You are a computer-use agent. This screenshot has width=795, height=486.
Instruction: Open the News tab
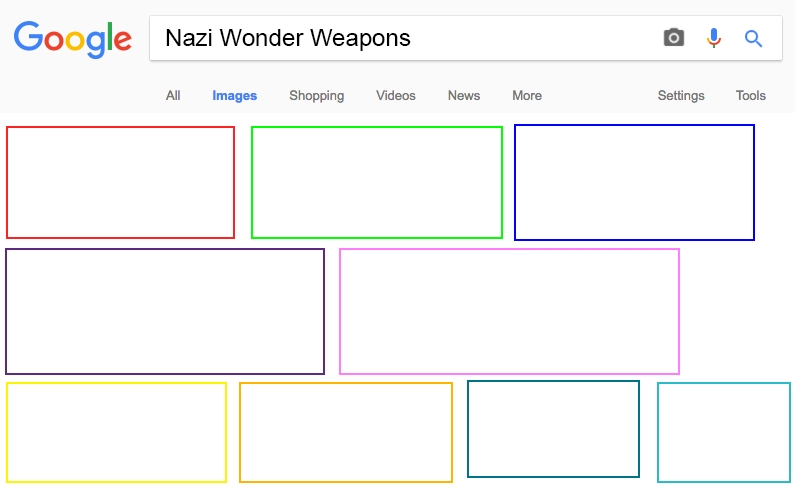point(463,95)
